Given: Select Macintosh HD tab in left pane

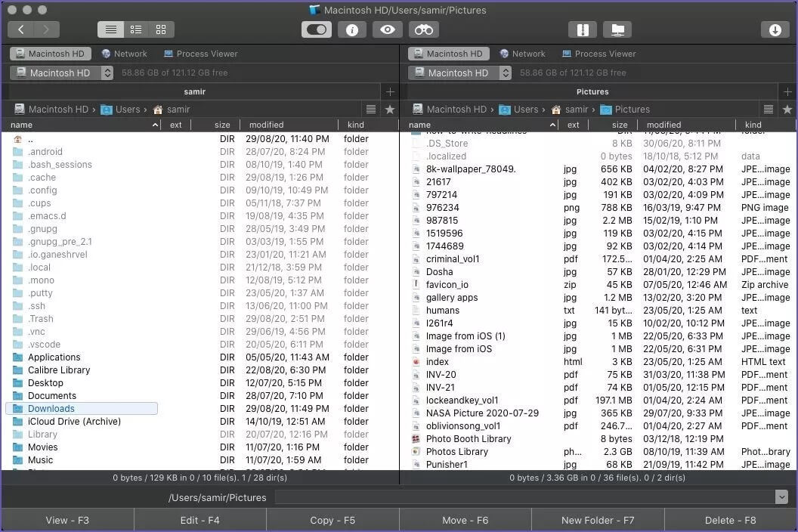Looking at the screenshot, I should click(51, 54).
